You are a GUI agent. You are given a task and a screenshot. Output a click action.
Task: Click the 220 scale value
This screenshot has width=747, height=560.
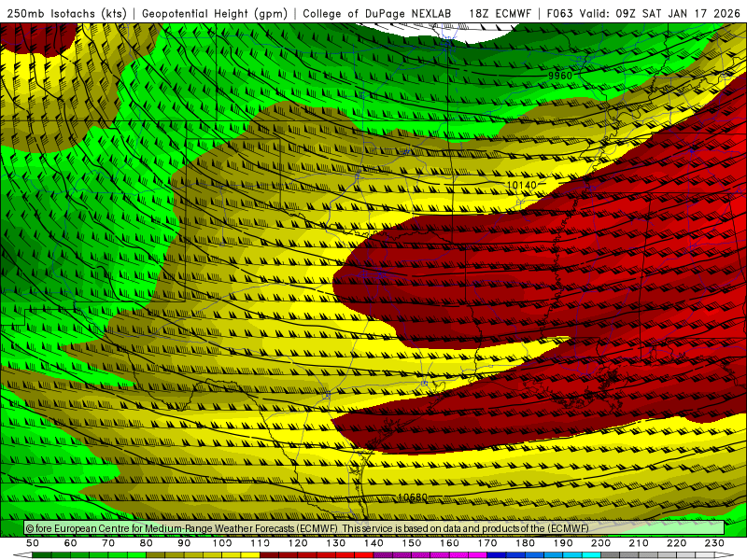[676, 543]
